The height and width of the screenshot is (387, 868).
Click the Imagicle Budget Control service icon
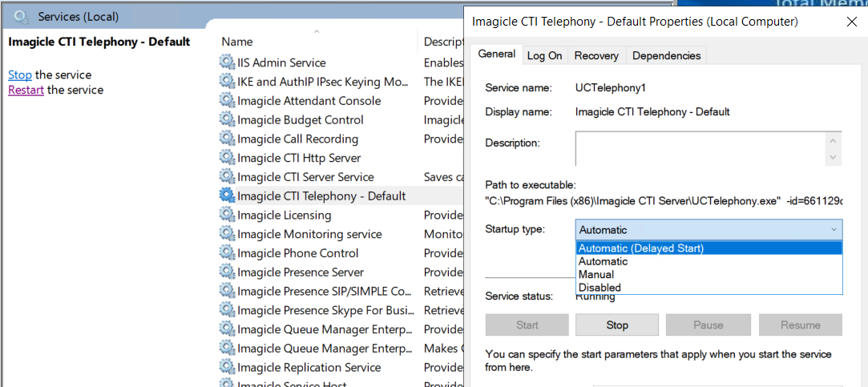pos(228,120)
